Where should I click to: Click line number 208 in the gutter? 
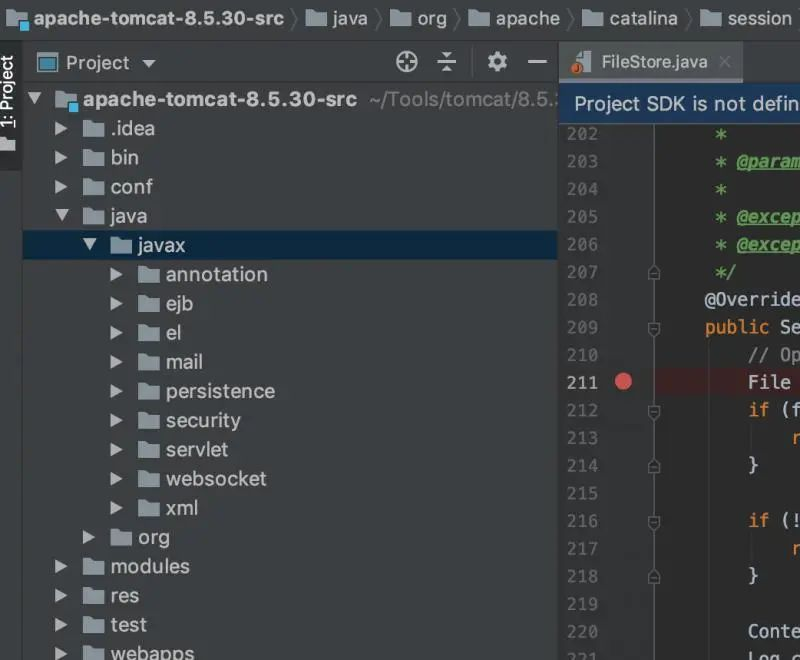(x=582, y=299)
